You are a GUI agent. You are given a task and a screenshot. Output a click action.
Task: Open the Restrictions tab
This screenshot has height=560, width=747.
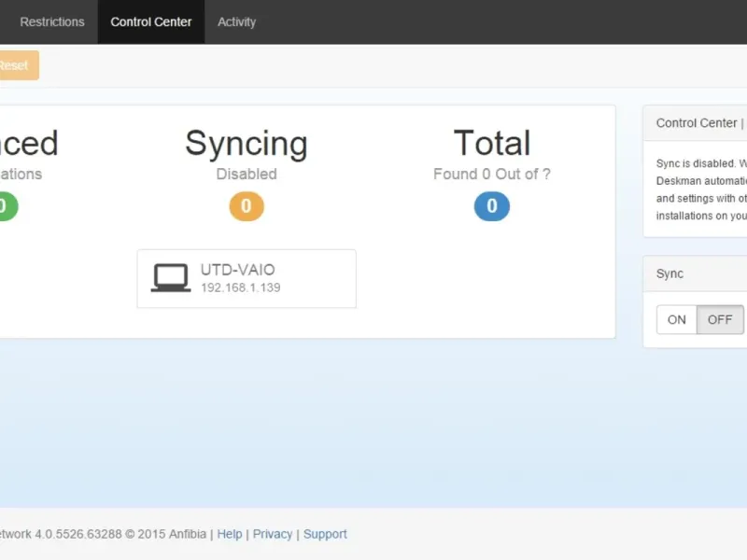52,21
